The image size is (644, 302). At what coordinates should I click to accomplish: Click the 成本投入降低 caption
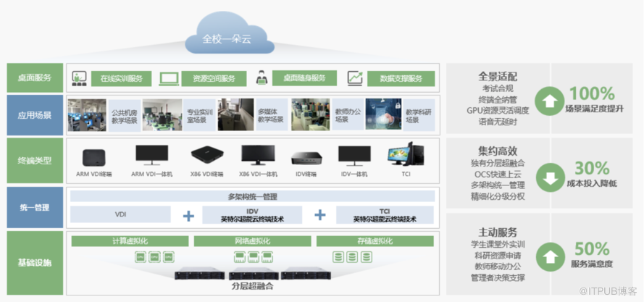click(x=592, y=184)
